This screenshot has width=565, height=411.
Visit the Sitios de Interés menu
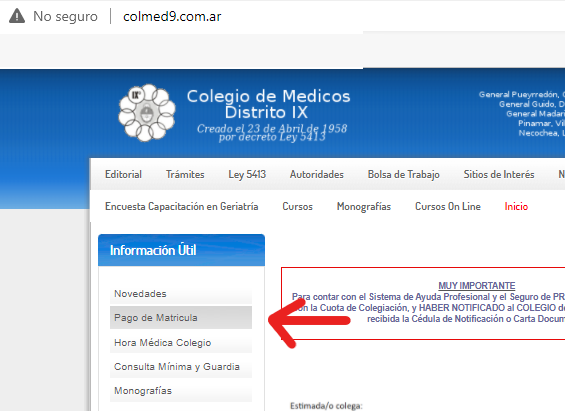[x=499, y=174]
